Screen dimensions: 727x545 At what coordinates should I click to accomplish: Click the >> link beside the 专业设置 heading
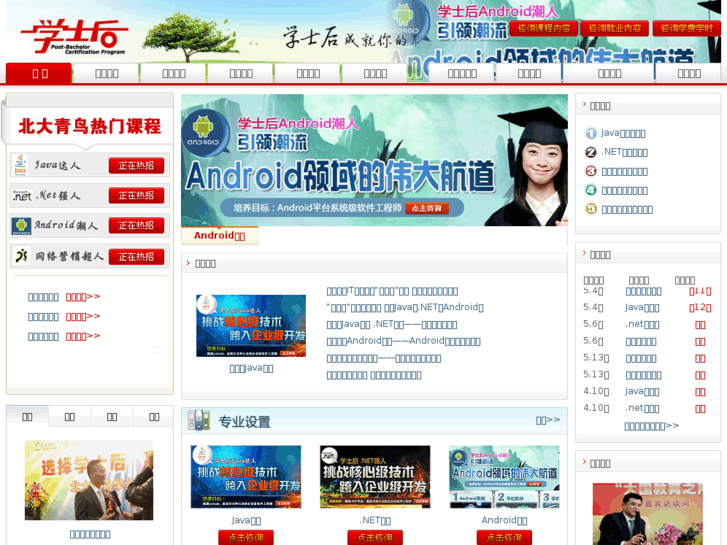(x=548, y=420)
